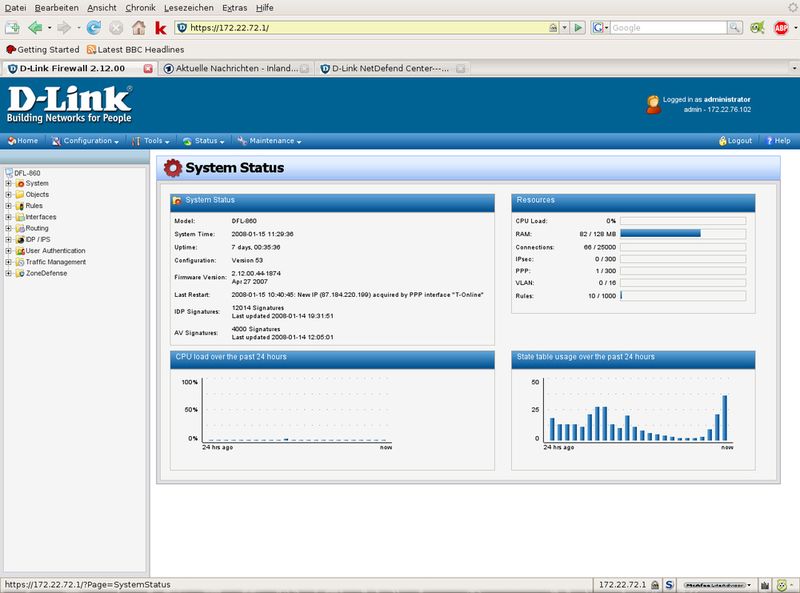Click the browser Reload button
The width and height of the screenshot is (800, 593).
93,28
